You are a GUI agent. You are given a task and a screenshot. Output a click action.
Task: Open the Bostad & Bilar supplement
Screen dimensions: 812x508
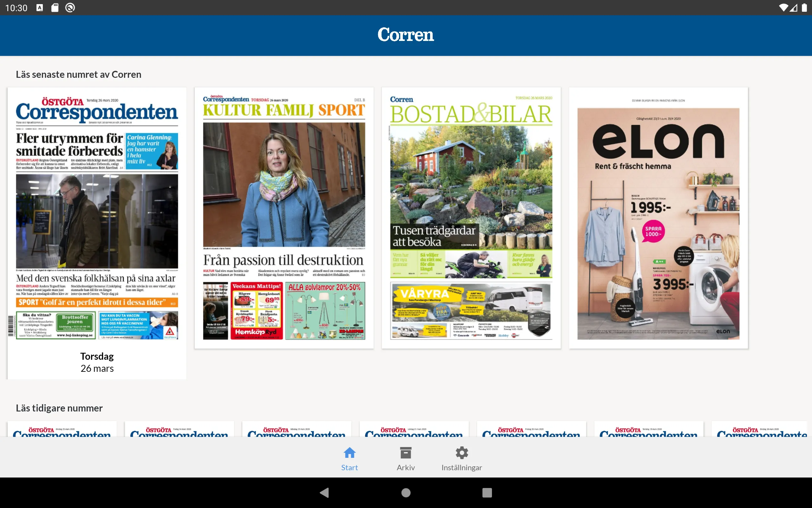click(471, 218)
